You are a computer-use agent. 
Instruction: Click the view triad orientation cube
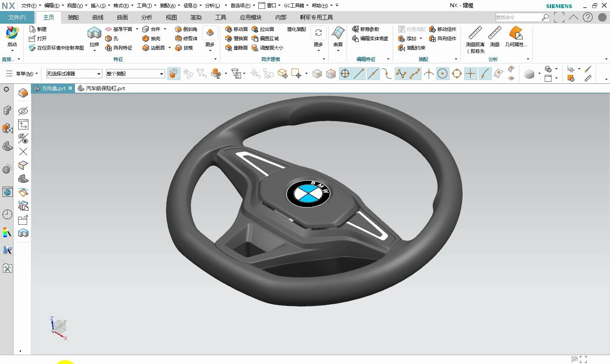pos(59,327)
